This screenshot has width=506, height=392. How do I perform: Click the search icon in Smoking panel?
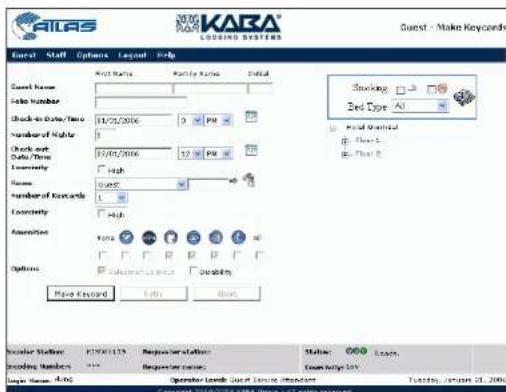coord(464,97)
